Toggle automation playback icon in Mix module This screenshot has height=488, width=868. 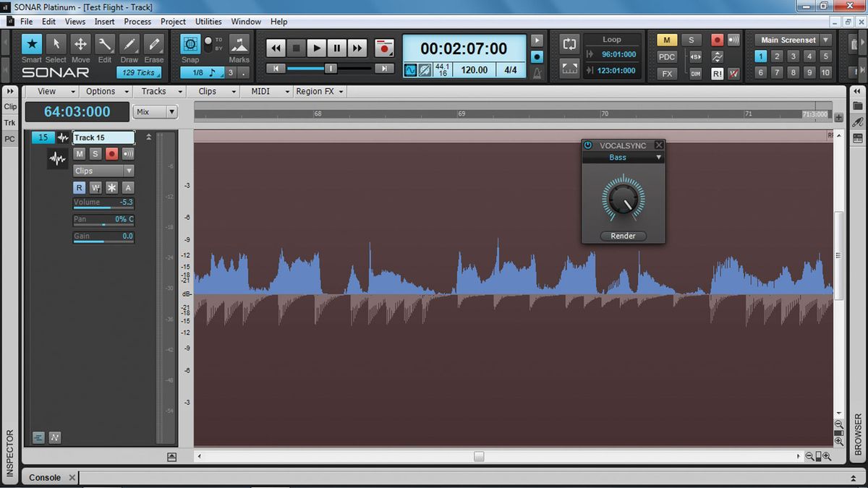[717, 57]
